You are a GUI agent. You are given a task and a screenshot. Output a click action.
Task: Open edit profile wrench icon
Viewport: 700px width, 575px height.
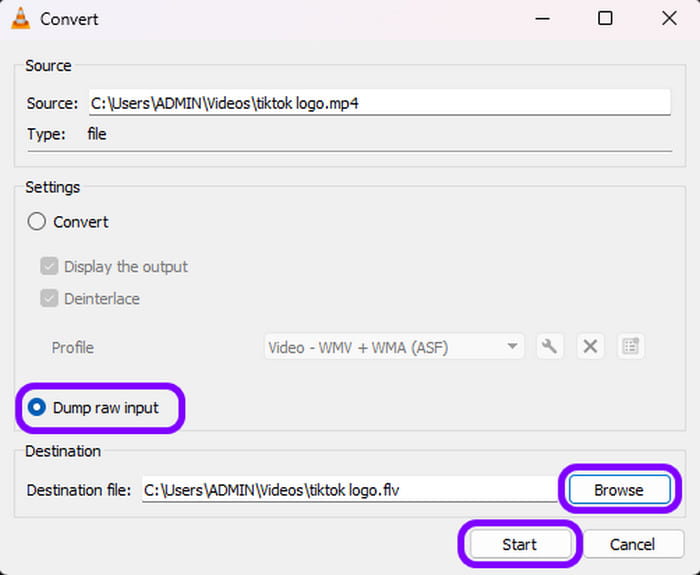tap(550, 346)
